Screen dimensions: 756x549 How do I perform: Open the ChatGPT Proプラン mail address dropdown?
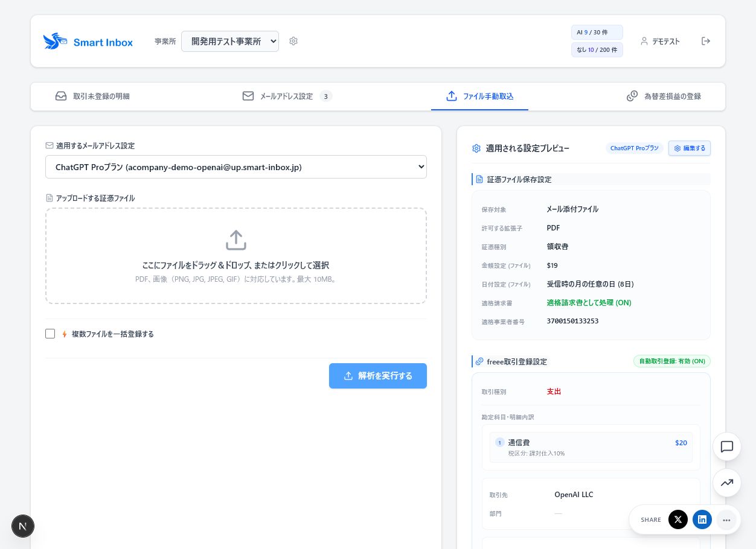coord(236,167)
